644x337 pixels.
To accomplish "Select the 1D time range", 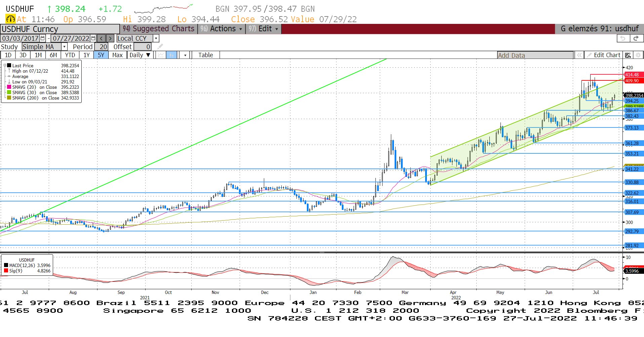I will pos(8,55).
